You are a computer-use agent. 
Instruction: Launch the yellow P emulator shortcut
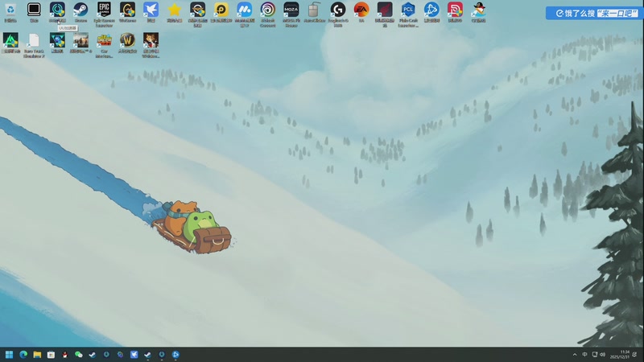click(221, 12)
